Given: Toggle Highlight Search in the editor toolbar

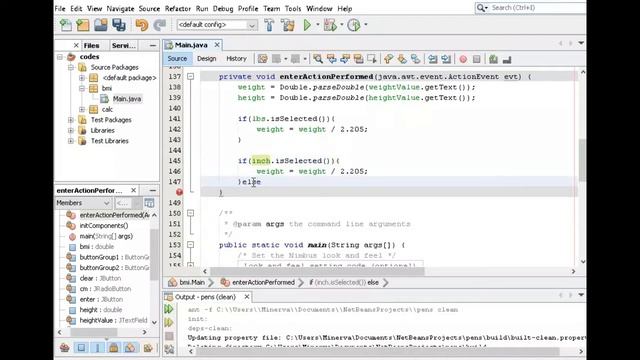Looking at the screenshot, I should [358, 59].
